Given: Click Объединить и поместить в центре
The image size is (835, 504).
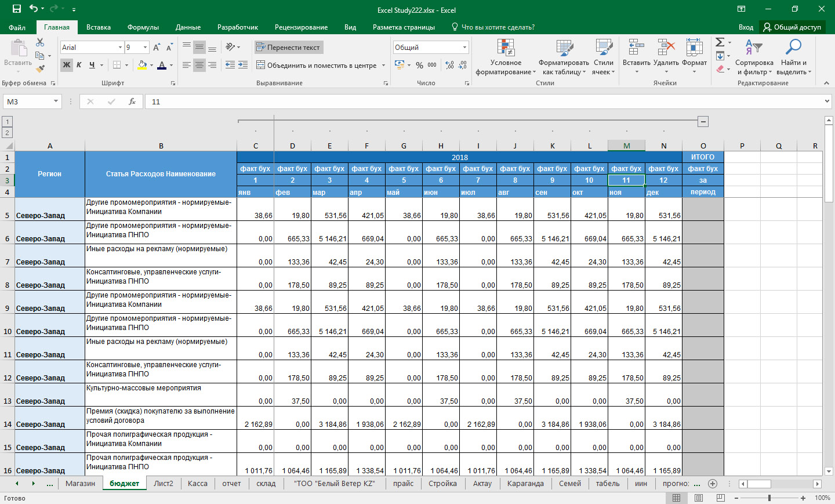Looking at the screenshot, I should tap(317, 66).
